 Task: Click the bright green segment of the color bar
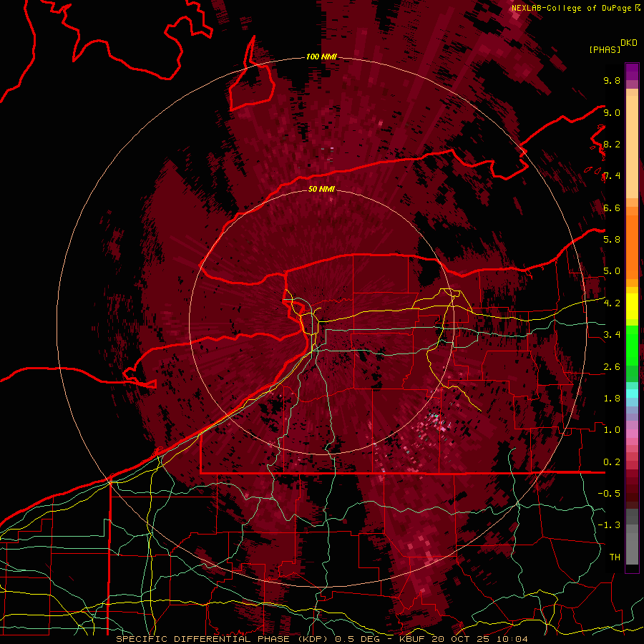click(632, 345)
